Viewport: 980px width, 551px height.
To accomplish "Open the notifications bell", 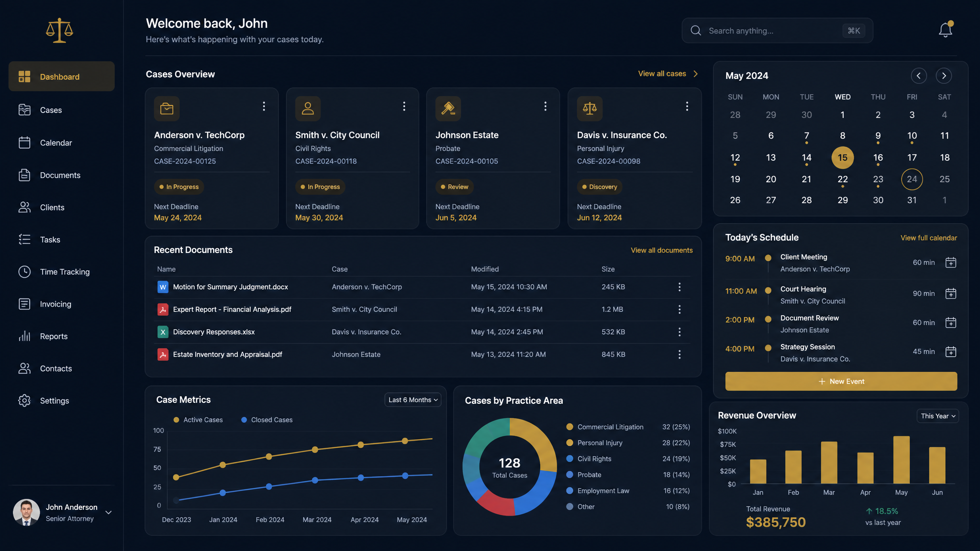I will point(945,30).
